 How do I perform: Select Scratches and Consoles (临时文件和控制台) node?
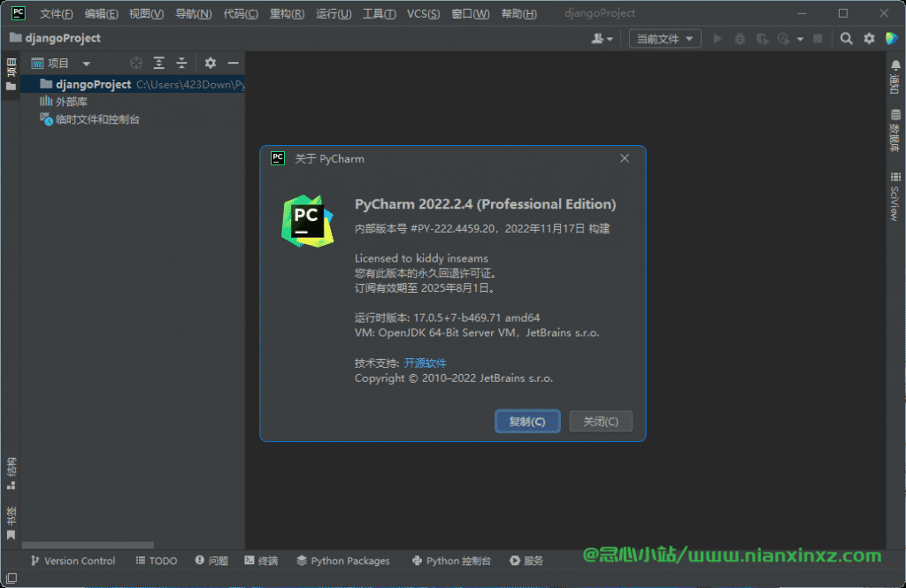coord(89,119)
